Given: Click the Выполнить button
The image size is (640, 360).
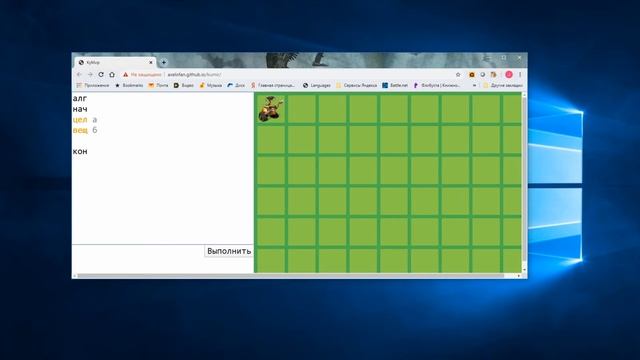Looking at the screenshot, I should click(229, 251).
